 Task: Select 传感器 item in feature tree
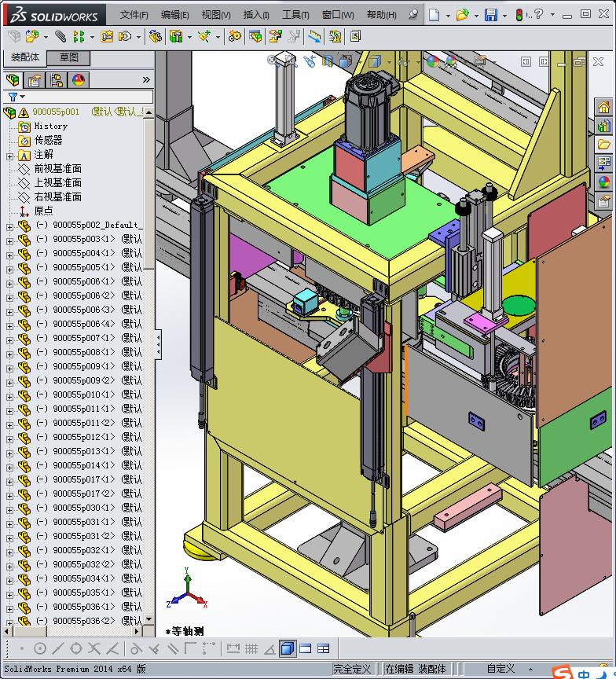point(48,141)
